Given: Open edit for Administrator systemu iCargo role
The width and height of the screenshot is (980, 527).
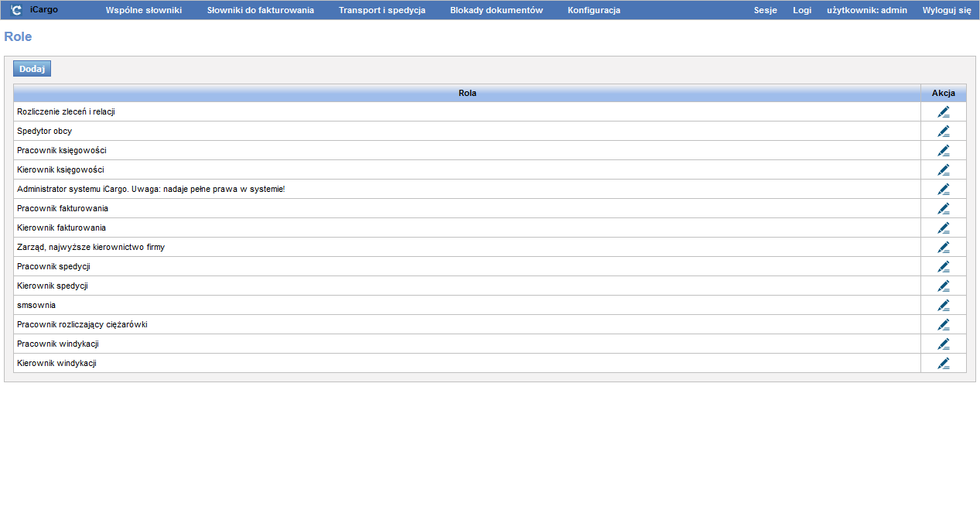Looking at the screenshot, I should (x=943, y=190).
